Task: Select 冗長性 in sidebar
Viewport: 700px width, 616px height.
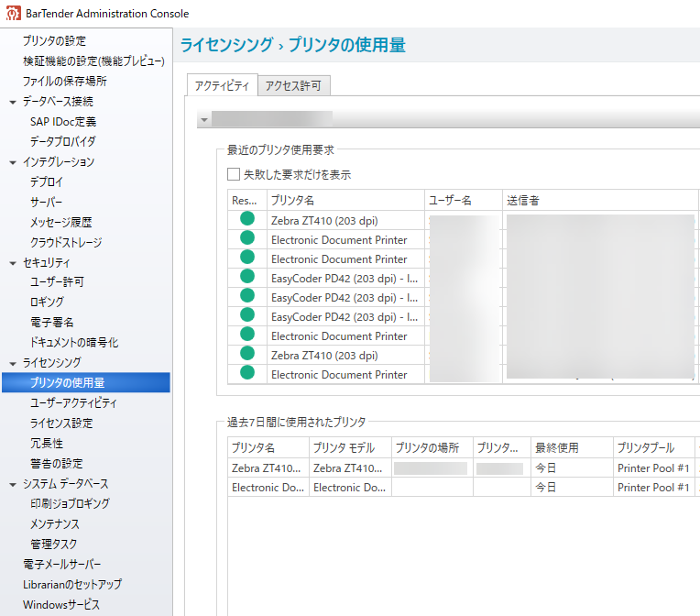Action: tap(47, 443)
